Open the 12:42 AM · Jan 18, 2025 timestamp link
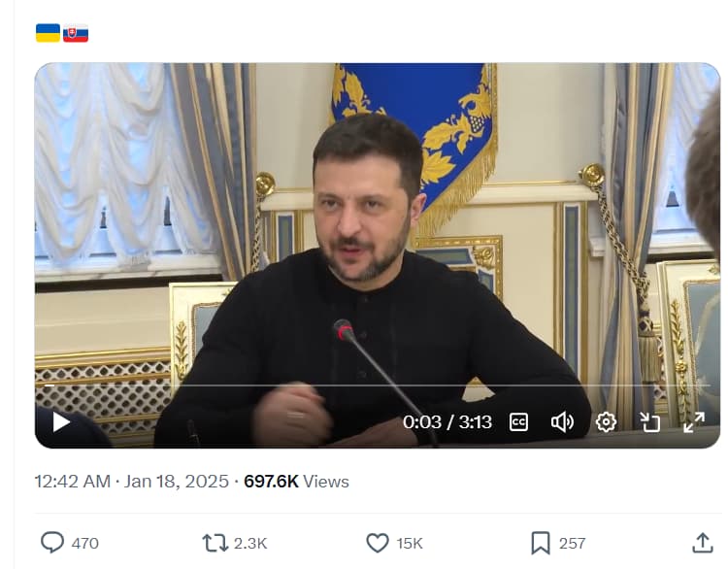 coord(132,482)
